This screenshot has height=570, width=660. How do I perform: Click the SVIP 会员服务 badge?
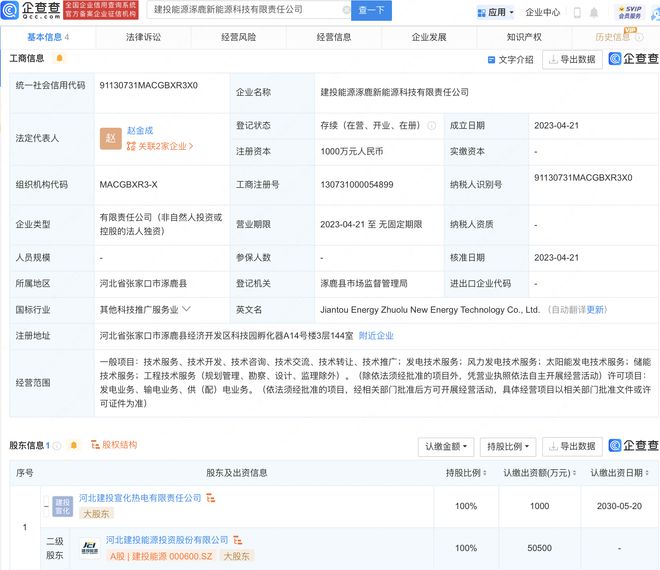630,12
